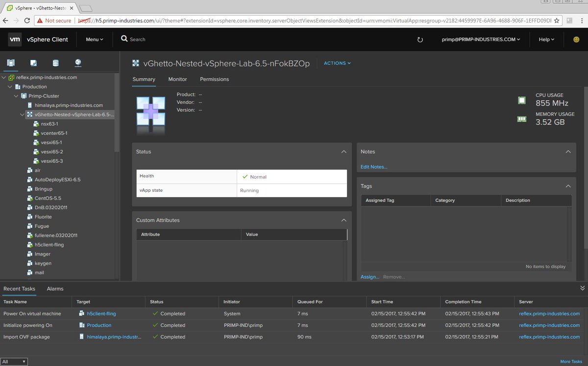This screenshot has width=588, height=366.
Task: Select vesxi65-2 in the tree
Action: coord(51,152)
